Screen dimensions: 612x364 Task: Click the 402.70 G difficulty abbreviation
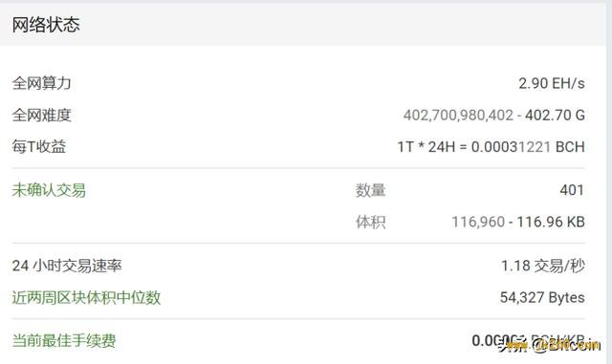click(555, 115)
